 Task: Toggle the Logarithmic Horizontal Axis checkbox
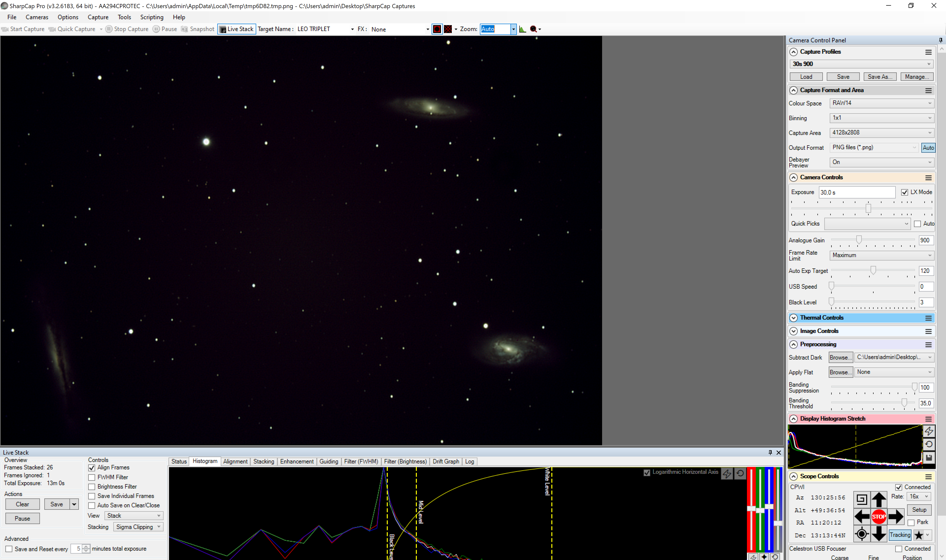pyautogui.click(x=647, y=472)
